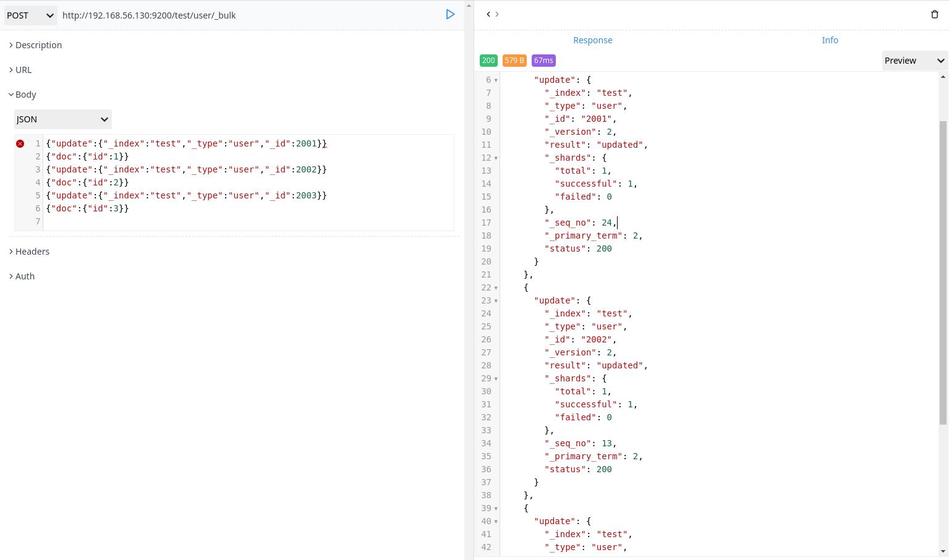Switch to the Info tab
This screenshot has width=949, height=560.
830,40
